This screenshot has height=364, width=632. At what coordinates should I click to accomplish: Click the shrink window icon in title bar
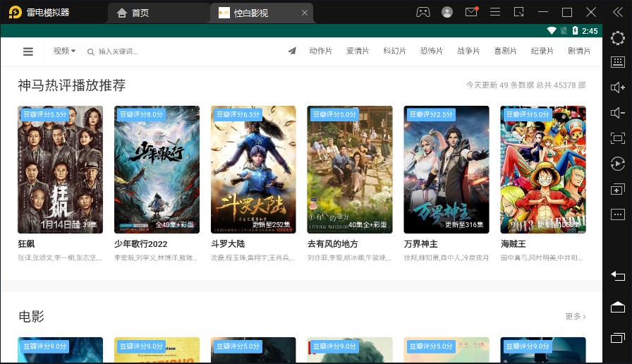click(518, 12)
